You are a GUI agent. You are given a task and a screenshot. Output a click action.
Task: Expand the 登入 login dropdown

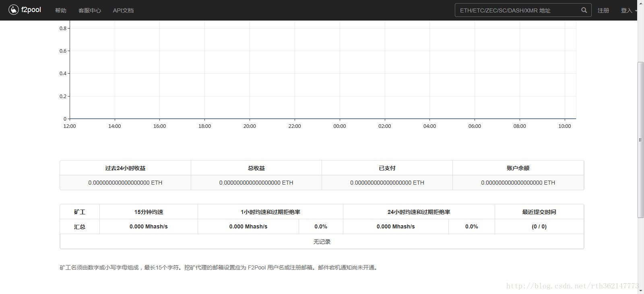click(x=628, y=10)
